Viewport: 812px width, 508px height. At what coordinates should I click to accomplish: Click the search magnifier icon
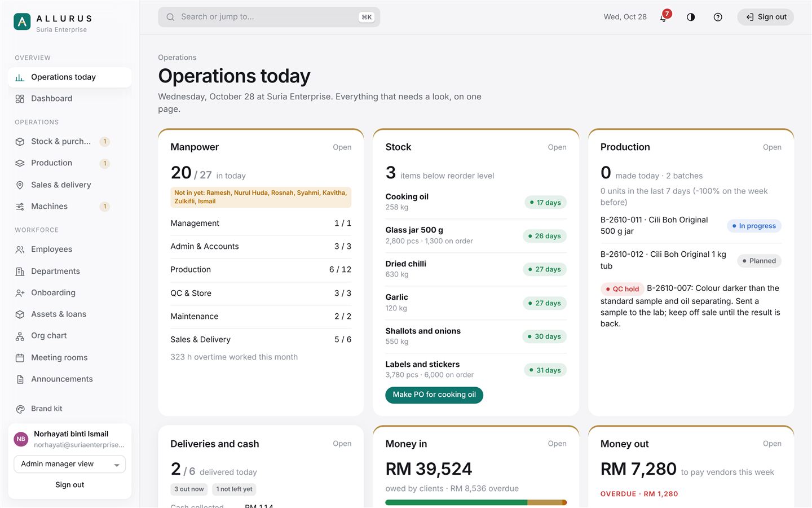[x=170, y=17]
